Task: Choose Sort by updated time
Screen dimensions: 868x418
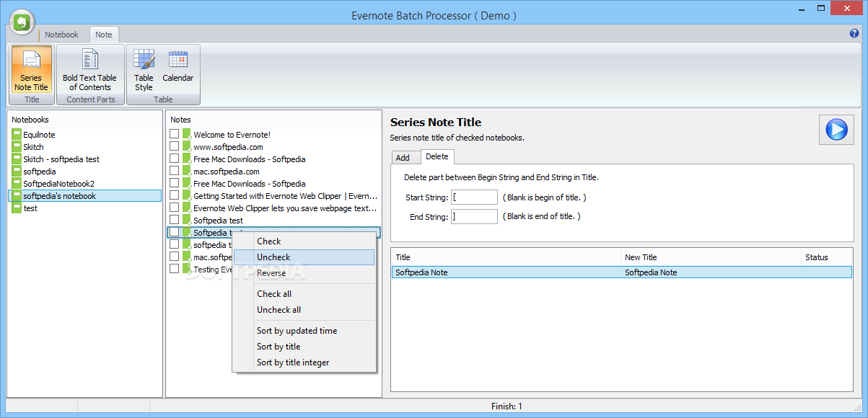Action: click(304, 331)
